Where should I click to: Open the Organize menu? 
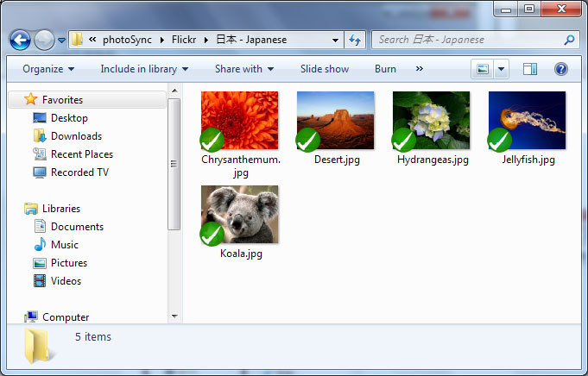pyautogui.click(x=48, y=69)
